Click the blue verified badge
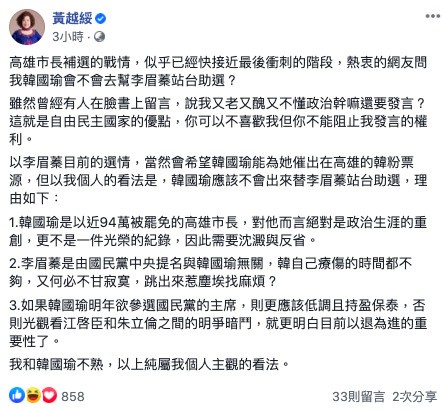 pyautogui.click(x=101, y=19)
